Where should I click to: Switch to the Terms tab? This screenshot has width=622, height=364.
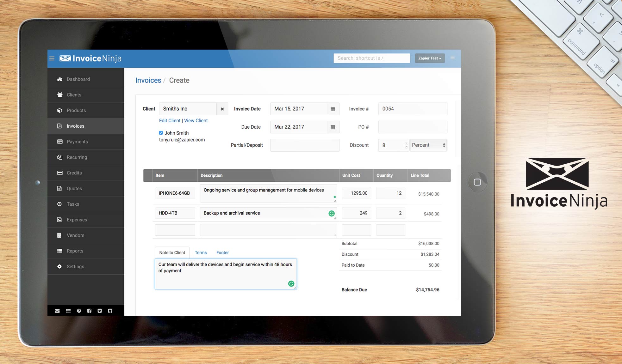[201, 253]
